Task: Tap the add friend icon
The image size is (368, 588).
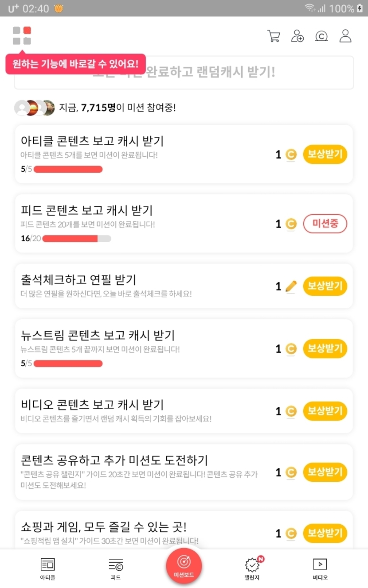Action: pos(298,36)
